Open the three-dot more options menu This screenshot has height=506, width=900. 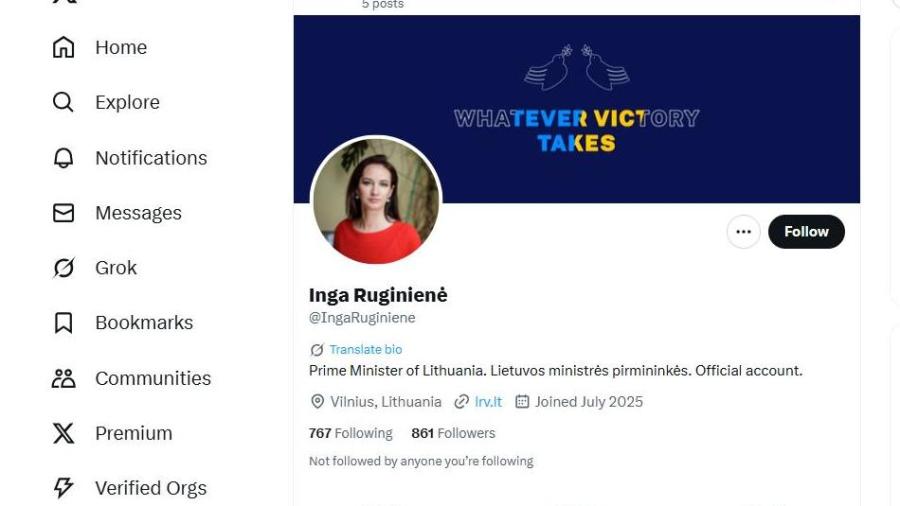[x=743, y=232]
